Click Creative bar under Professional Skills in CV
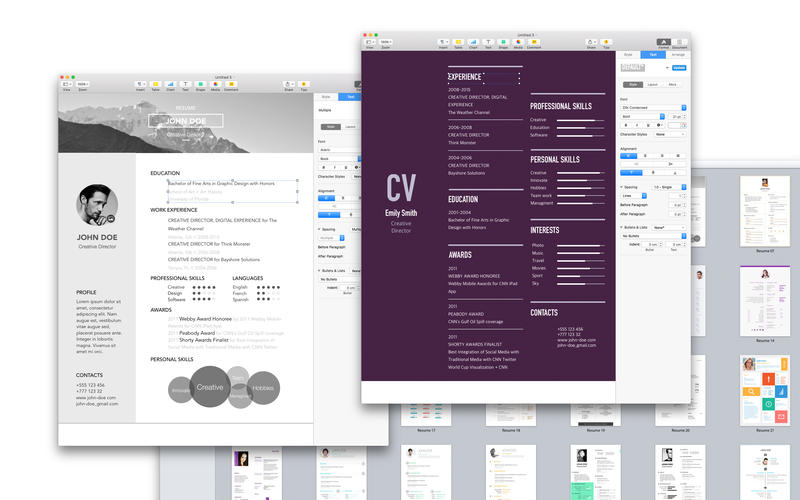This screenshot has height=500, width=800. (581, 120)
